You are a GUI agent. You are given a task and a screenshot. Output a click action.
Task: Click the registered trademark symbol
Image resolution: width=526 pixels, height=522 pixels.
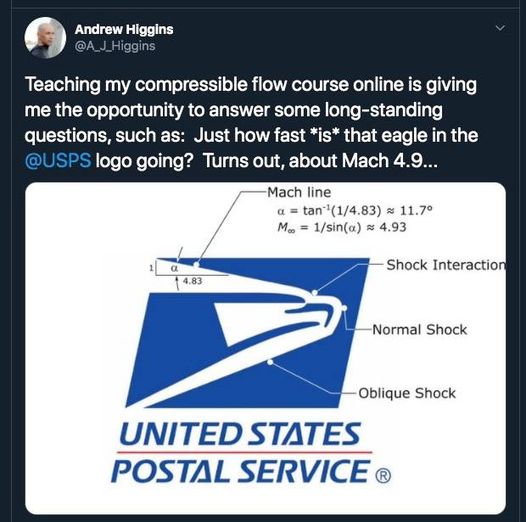click(x=383, y=476)
